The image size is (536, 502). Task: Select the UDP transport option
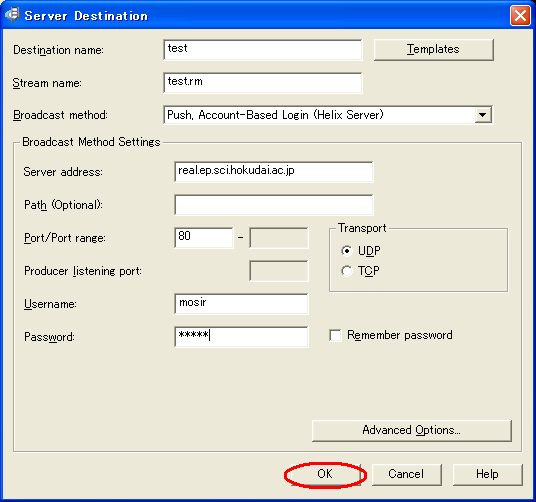[347, 251]
